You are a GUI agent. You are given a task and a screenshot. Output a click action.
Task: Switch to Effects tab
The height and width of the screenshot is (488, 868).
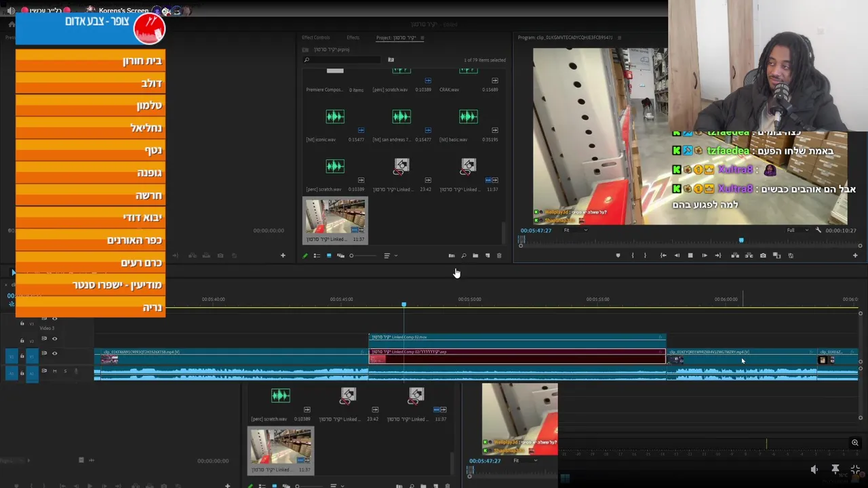(353, 37)
